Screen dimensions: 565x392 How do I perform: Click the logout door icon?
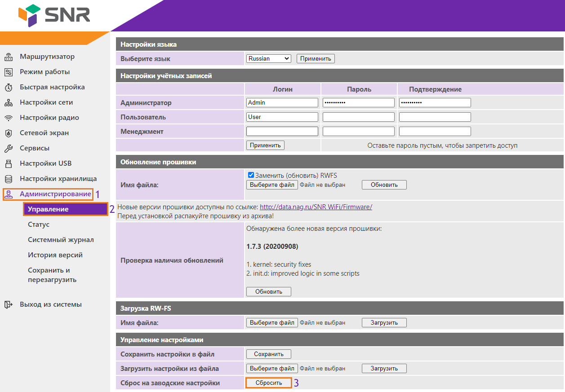pos(8,304)
